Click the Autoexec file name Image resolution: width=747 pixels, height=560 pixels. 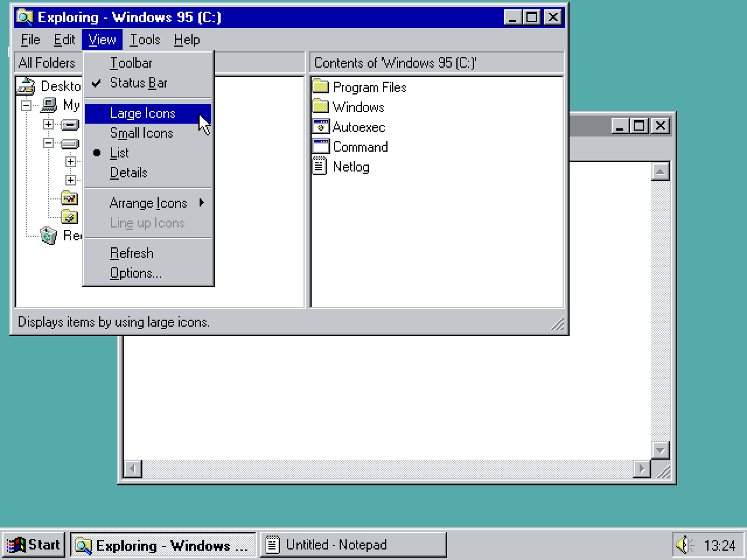[359, 127]
